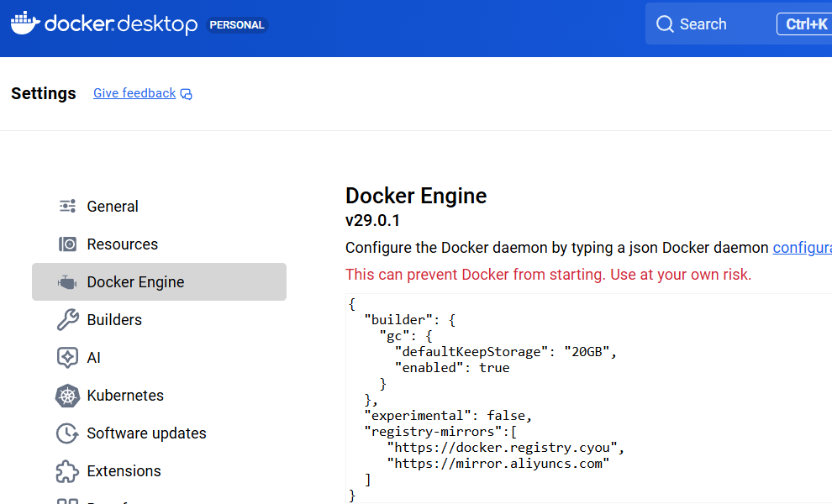Open the General settings section
The image size is (832, 504).
pyautogui.click(x=113, y=207)
